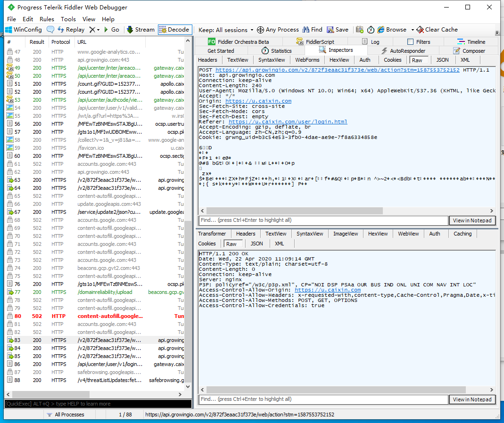Click the api.growingio.com POST URL link
This screenshot has width=504, height=423.
(x=337, y=70)
